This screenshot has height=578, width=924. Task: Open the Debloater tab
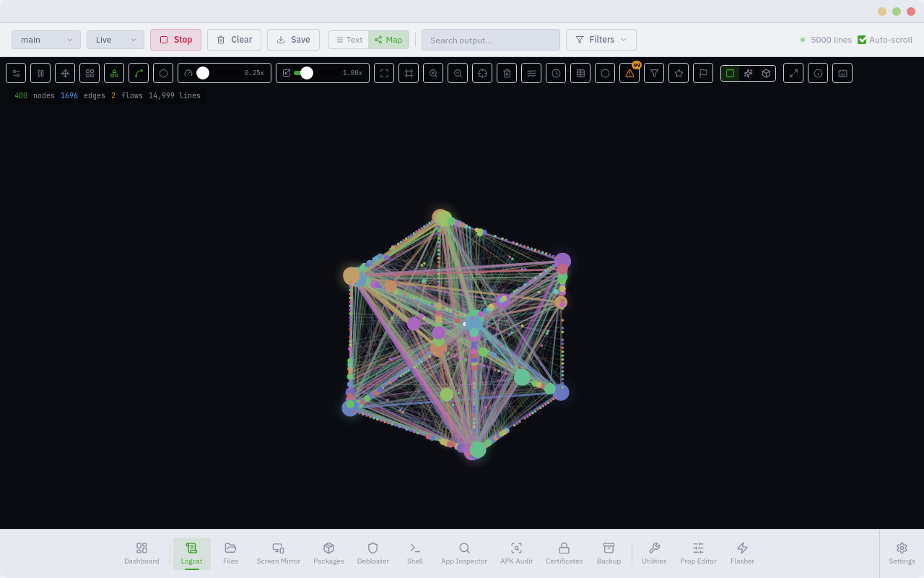click(372, 553)
